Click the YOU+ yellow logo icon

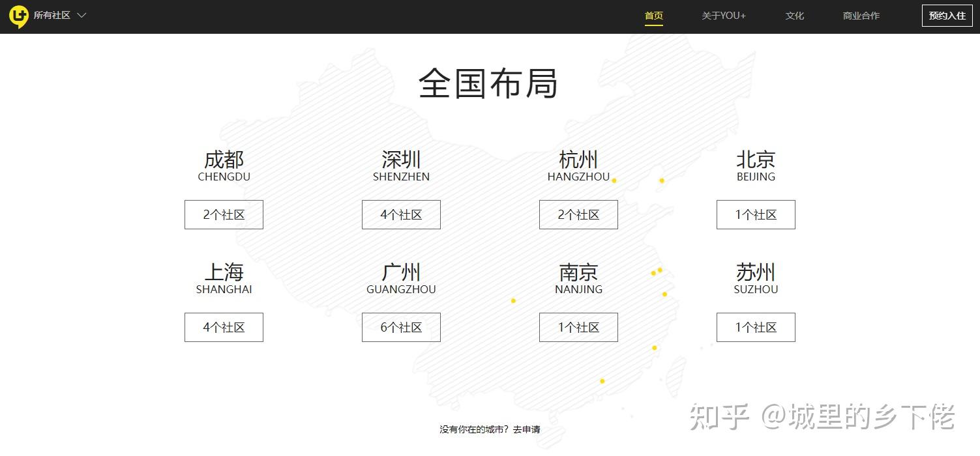click(x=19, y=17)
